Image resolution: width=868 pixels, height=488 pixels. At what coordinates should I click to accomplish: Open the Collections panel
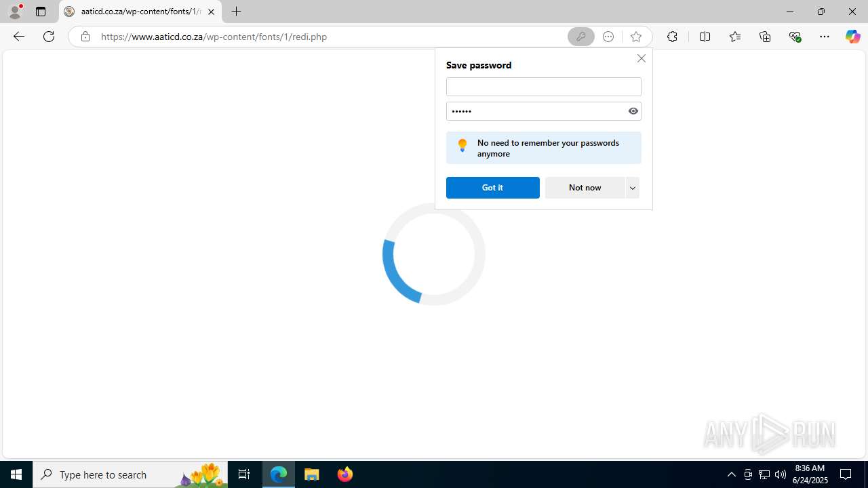(x=765, y=37)
